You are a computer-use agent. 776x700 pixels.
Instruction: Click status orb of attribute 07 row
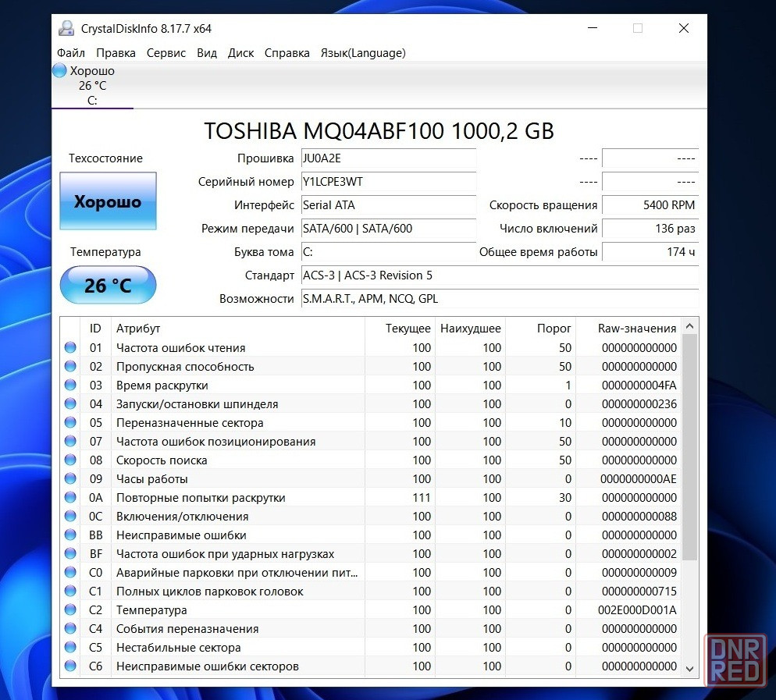coord(70,441)
